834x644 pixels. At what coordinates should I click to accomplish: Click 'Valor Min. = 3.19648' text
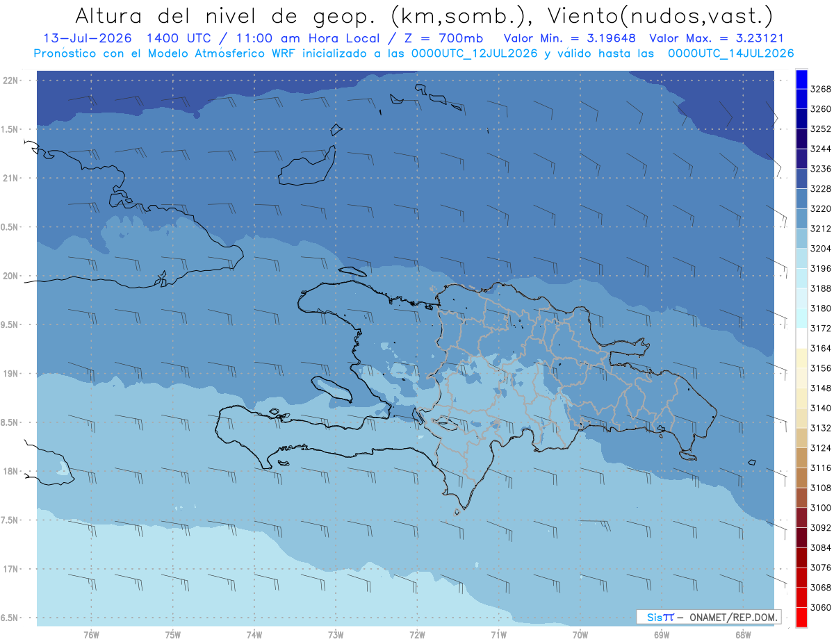click(x=570, y=39)
